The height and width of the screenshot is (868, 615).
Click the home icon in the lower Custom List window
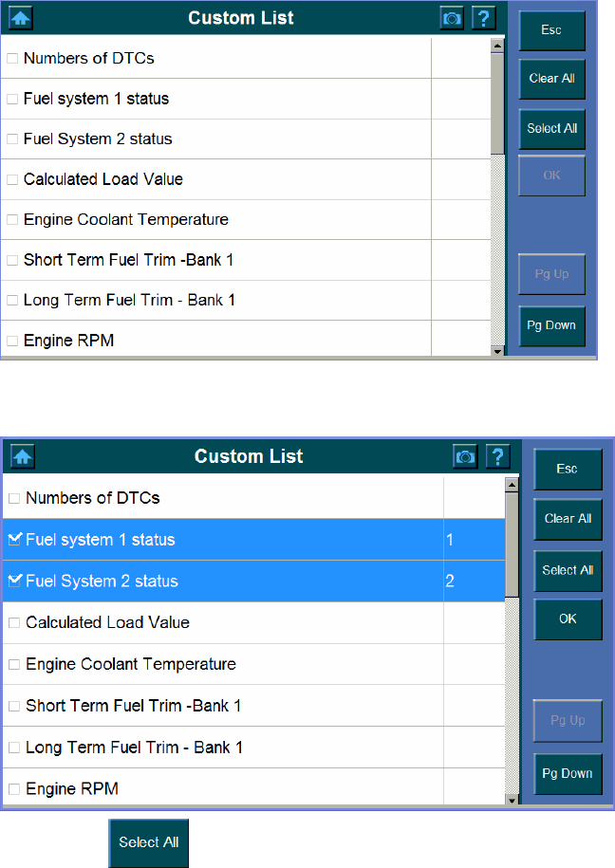click(23, 456)
